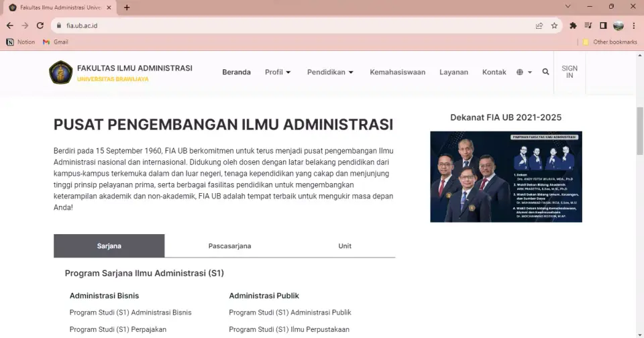Share this page using the share icon

coord(539,25)
